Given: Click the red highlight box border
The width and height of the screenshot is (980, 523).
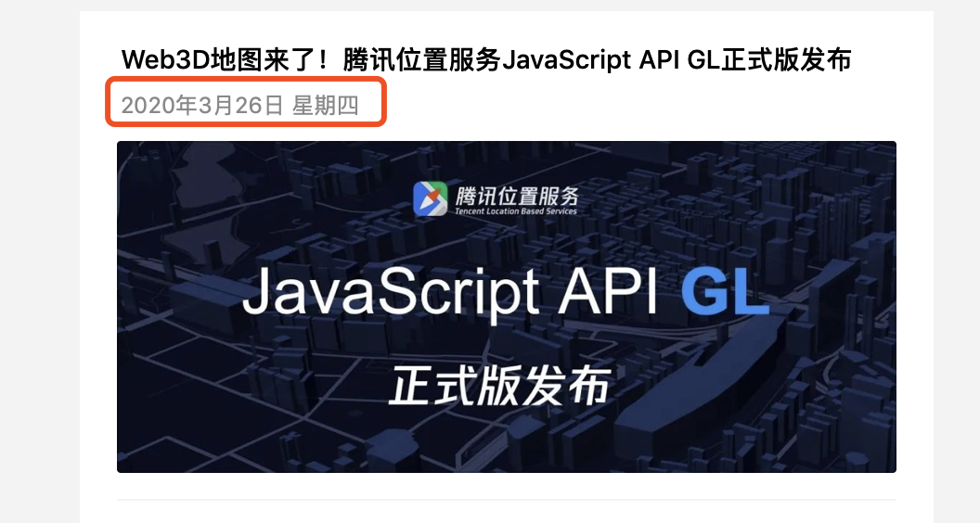Looking at the screenshot, I should (246, 78).
